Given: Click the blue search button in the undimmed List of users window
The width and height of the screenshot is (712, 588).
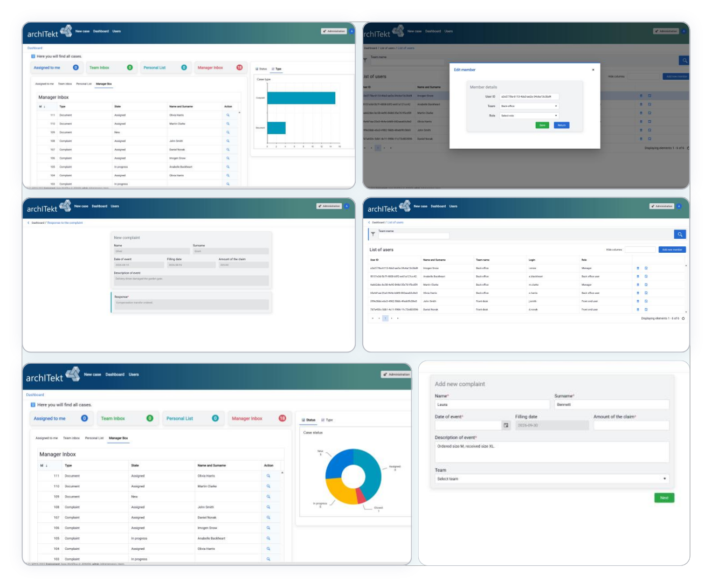Looking at the screenshot, I should [680, 234].
